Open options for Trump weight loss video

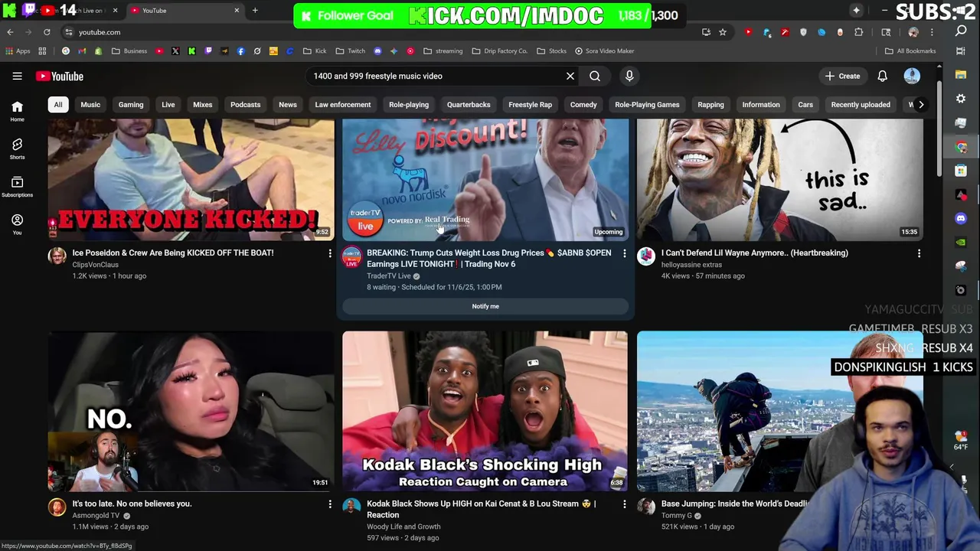point(624,253)
